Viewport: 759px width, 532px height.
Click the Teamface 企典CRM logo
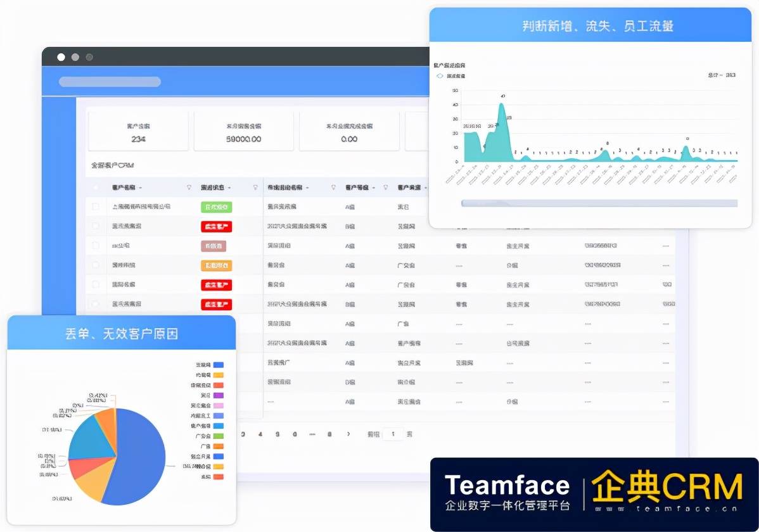(x=592, y=491)
